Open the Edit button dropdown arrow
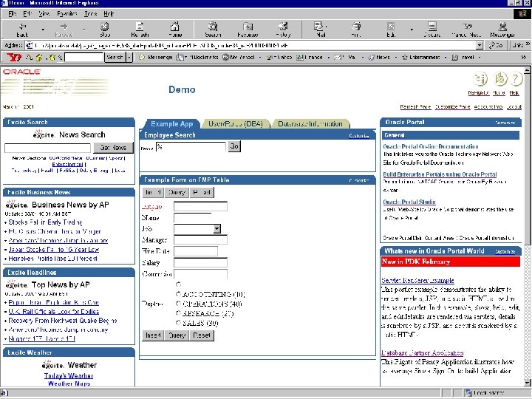Image resolution: width=532 pixels, height=399 pixels. pyautogui.click(x=412, y=30)
